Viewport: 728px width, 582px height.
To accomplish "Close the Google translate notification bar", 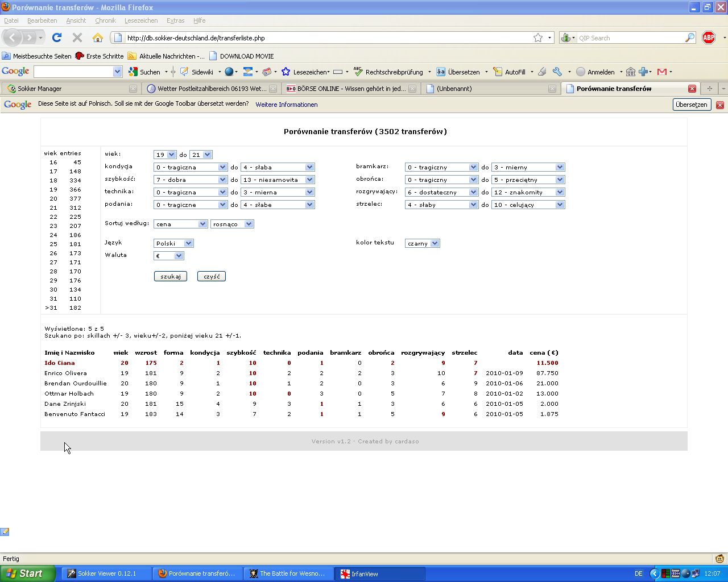I will pos(719,105).
